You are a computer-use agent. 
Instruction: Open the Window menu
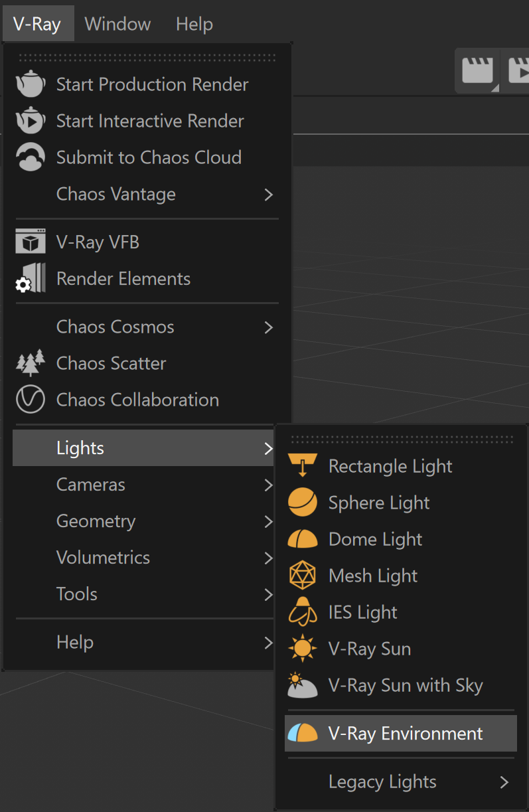coord(118,24)
